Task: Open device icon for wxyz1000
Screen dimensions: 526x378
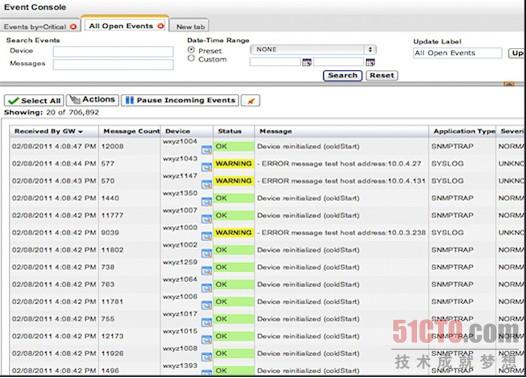Action: tap(206, 236)
